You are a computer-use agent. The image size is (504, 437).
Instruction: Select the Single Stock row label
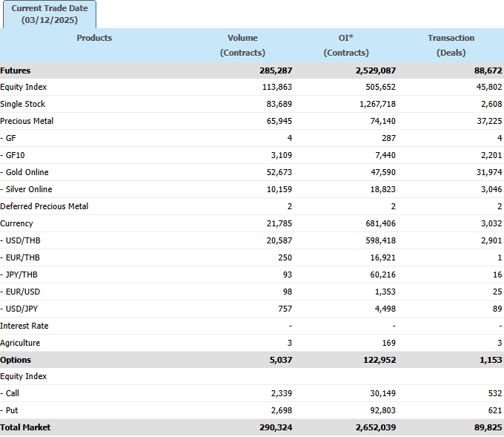tap(23, 104)
